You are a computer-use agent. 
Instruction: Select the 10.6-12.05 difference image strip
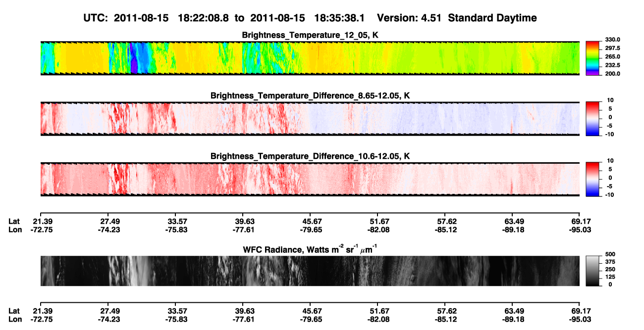tap(310, 179)
